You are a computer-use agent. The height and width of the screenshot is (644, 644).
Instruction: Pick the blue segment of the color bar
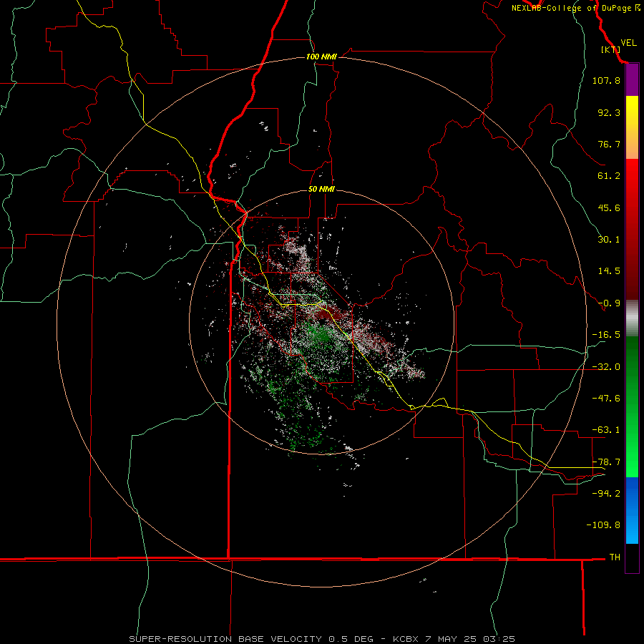coord(632,510)
